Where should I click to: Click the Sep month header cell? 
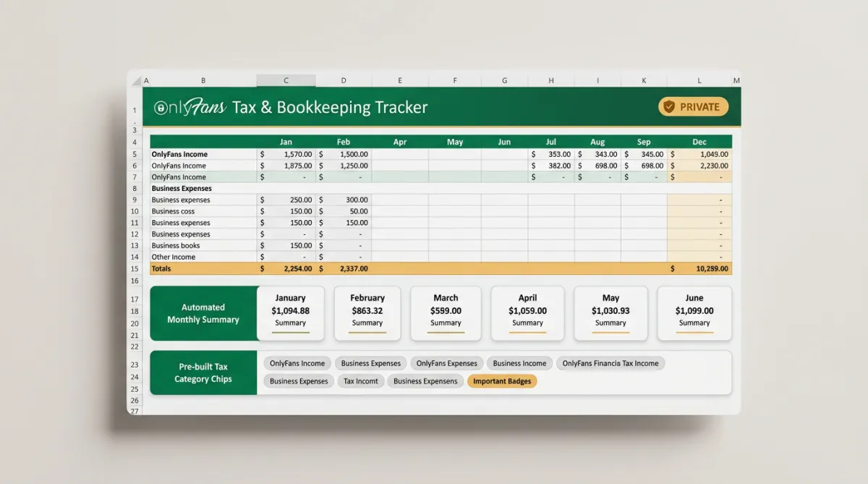coord(644,142)
